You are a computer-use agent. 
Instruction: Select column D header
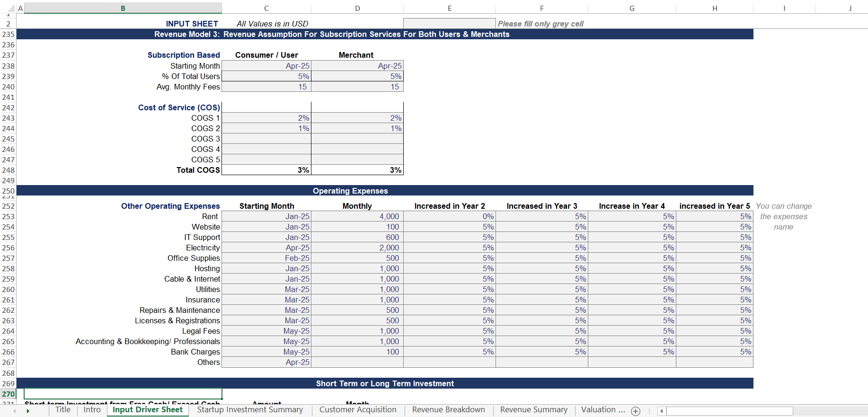click(357, 8)
